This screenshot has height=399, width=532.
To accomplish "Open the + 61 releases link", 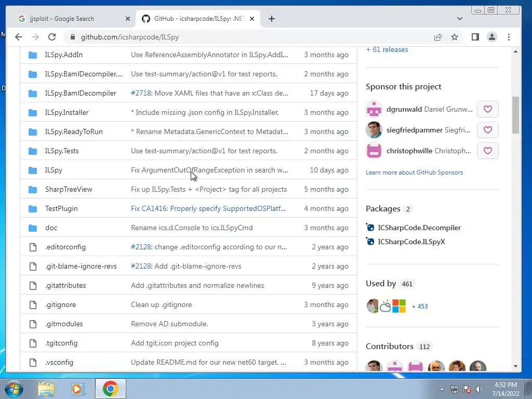I will 387,49.
